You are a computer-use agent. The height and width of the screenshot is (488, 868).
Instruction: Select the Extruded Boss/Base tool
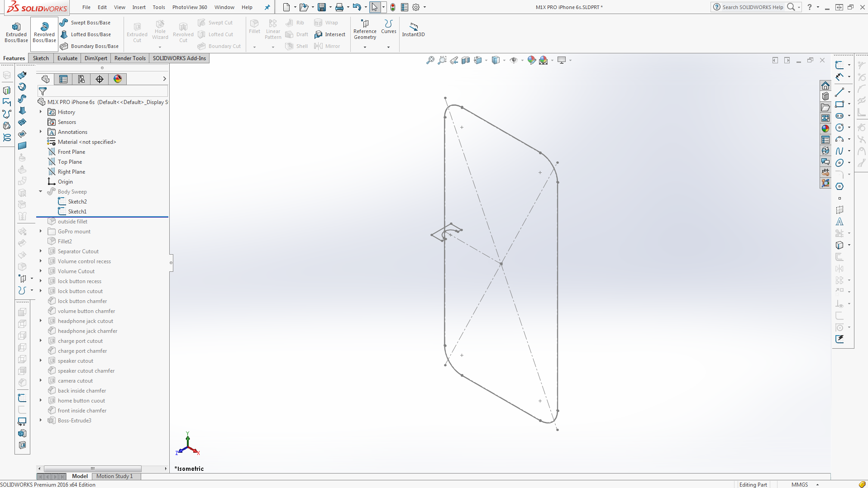pyautogui.click(x=16, y=32)
